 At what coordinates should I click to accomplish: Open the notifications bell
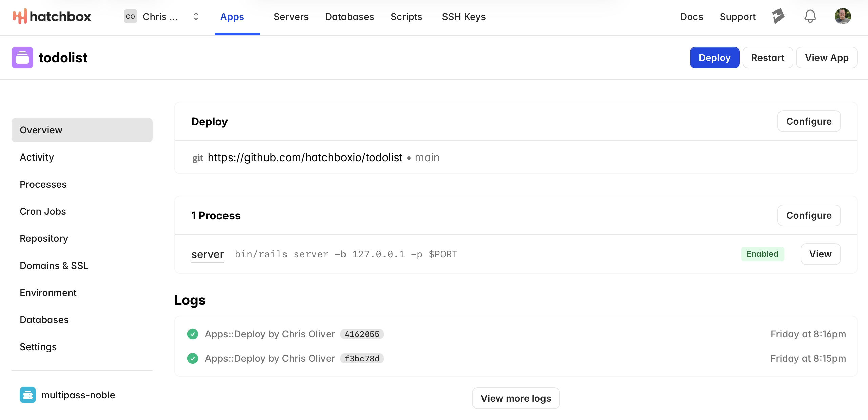pos(810,16)
